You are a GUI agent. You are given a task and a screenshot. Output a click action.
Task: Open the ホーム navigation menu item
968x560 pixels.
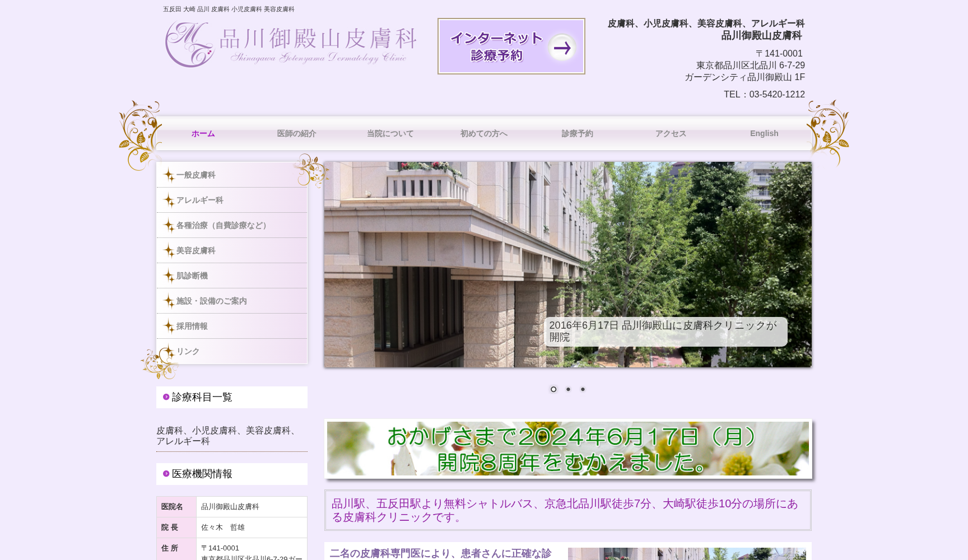click(202, 133)
